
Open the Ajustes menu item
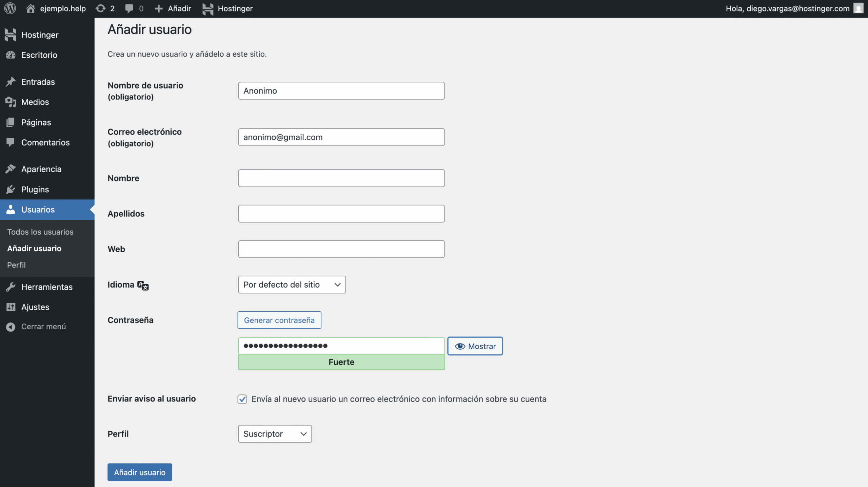[35, 307]
